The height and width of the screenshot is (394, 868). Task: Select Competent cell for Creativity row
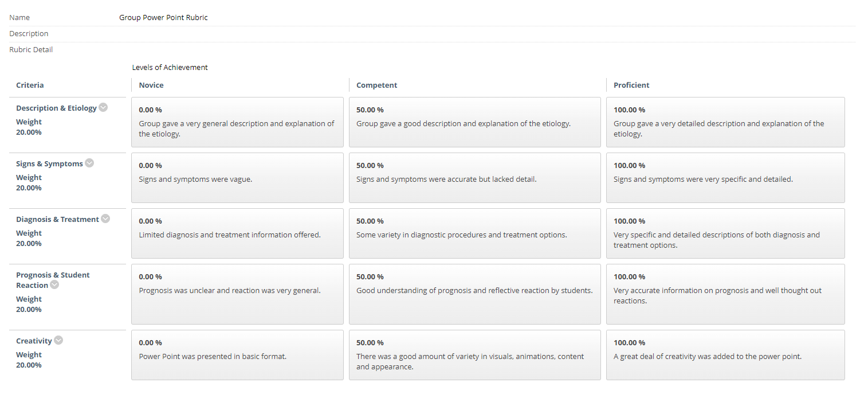[475, 355]
